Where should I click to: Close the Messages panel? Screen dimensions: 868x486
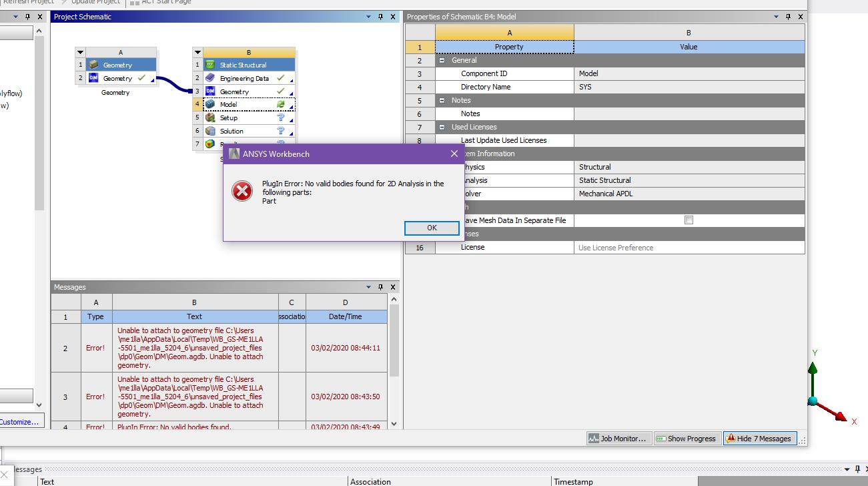(x=393, y=287)
